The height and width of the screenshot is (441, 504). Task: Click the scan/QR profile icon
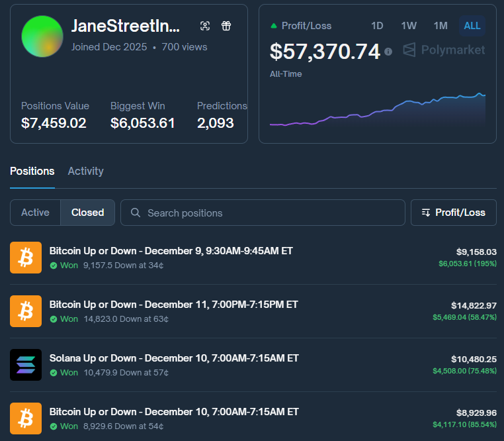click(x=205, y=26)
